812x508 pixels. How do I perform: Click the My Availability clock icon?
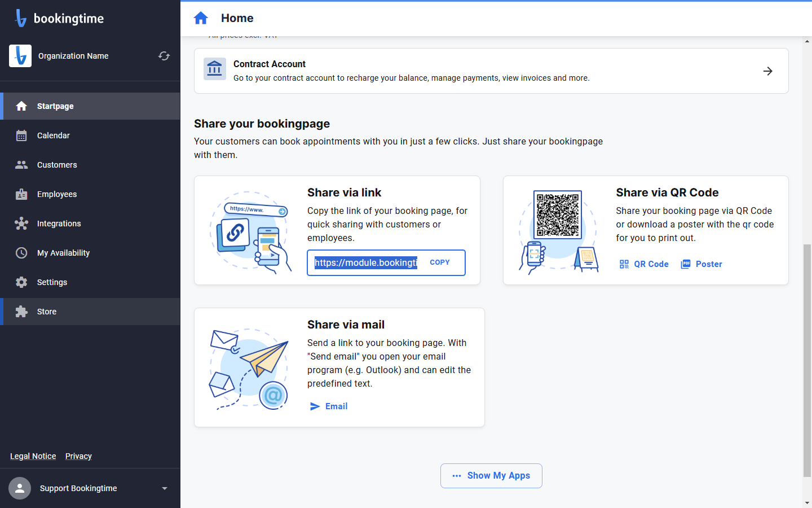click(21, 253)
